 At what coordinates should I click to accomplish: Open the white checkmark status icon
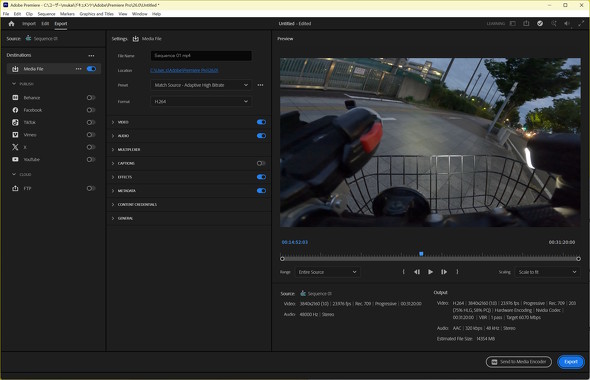(x=540, y=23)
